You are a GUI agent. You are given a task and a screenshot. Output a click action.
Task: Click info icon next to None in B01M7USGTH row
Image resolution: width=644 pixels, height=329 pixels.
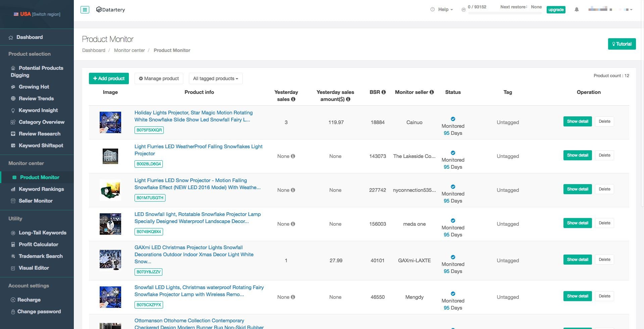click(x=293, y=190)
